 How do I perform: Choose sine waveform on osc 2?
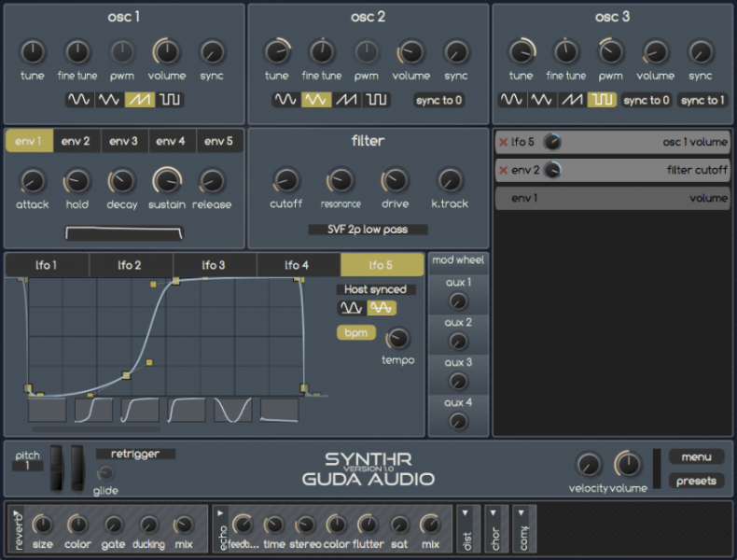coord(285,100)
